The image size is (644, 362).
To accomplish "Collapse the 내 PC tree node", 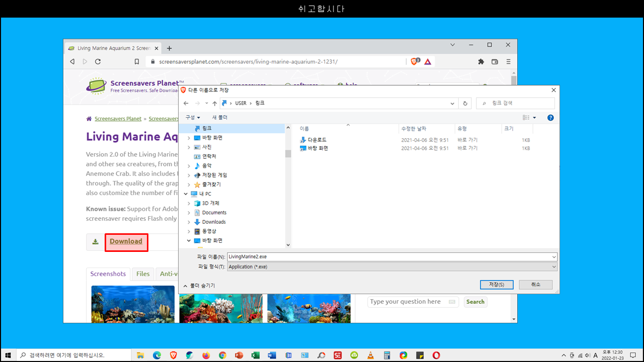I will (x=186, y=194).
